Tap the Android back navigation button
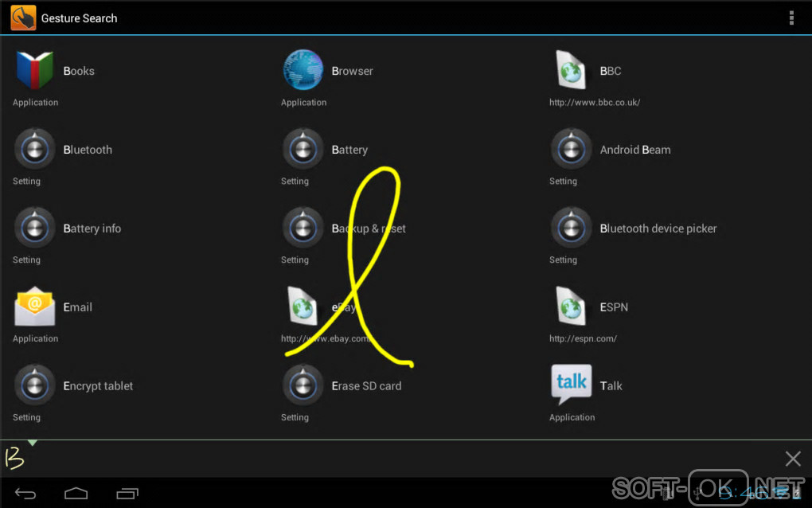The height and width of the screenshot is (508, 812). [x=25, y=494]
